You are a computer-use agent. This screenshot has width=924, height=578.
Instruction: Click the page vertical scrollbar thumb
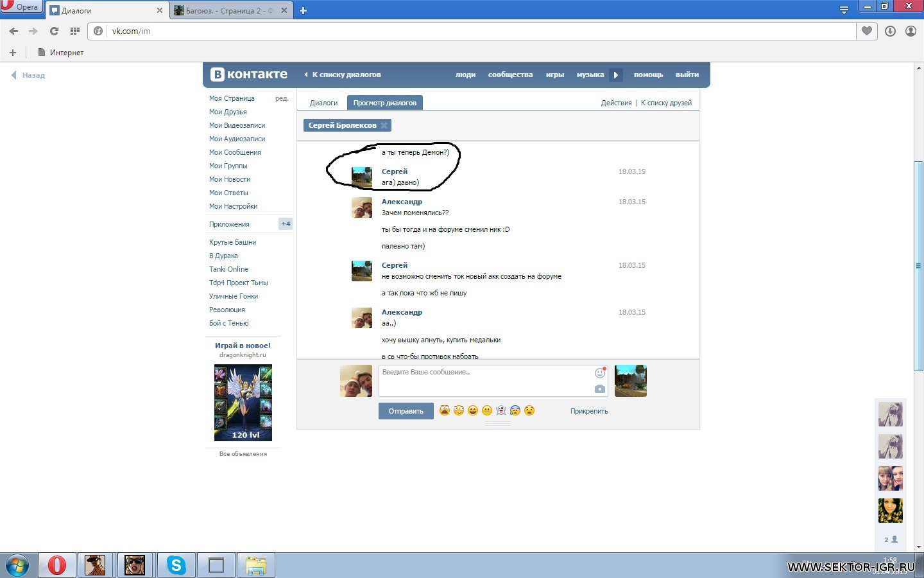pos(918,266)
